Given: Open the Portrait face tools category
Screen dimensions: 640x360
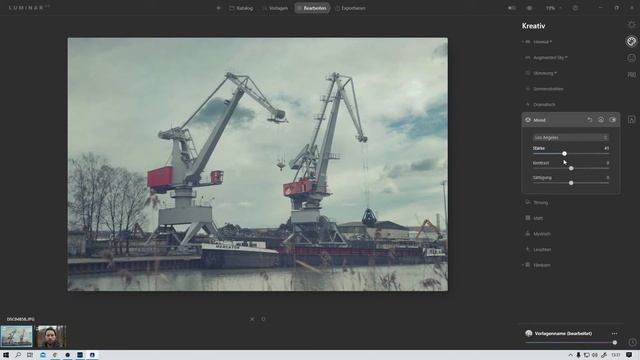Looking at the screenshot, I should (x=631, y=58).
